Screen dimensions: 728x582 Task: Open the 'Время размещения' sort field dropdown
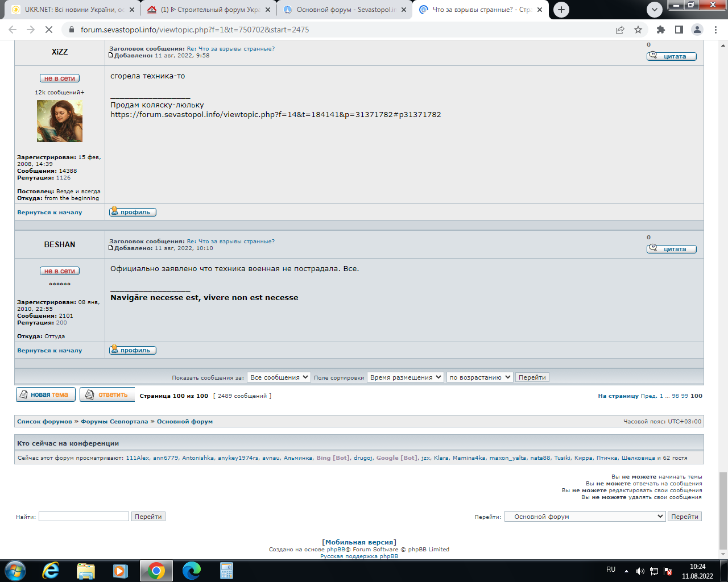[405, 377]
